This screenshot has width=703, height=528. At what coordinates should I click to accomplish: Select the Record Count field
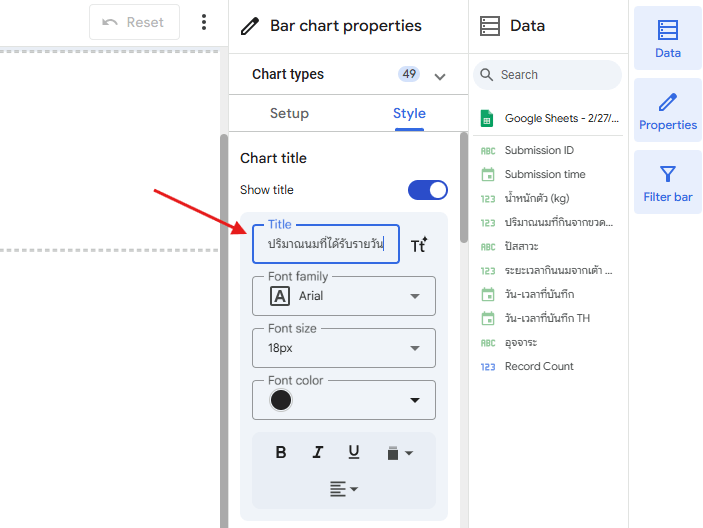point(539,366)
